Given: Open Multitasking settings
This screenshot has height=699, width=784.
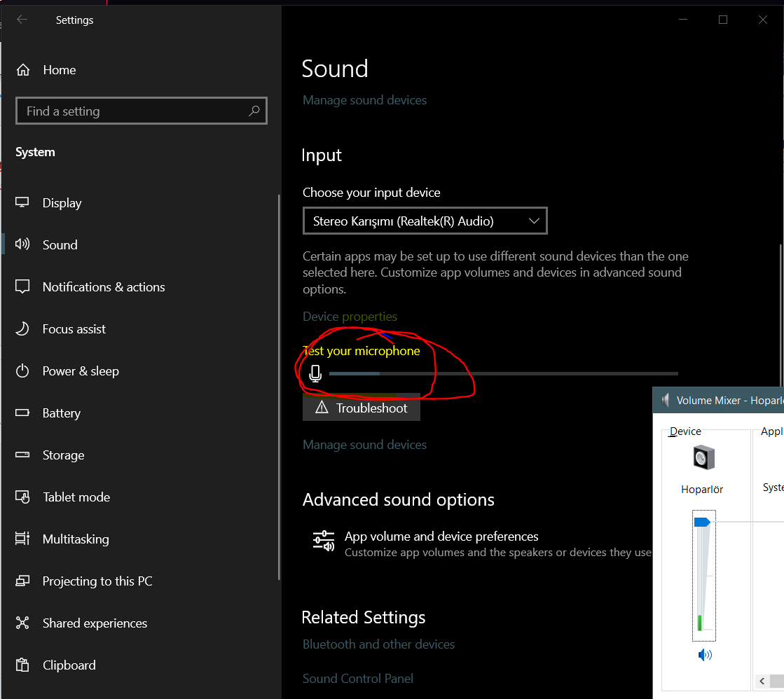Looking at the screenshot, I should 76,539.
